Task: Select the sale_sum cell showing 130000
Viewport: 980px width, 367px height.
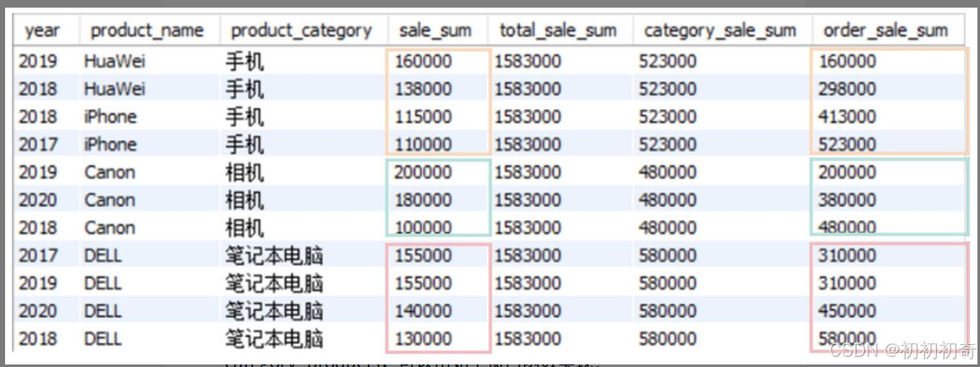Action: coord(422,338)
